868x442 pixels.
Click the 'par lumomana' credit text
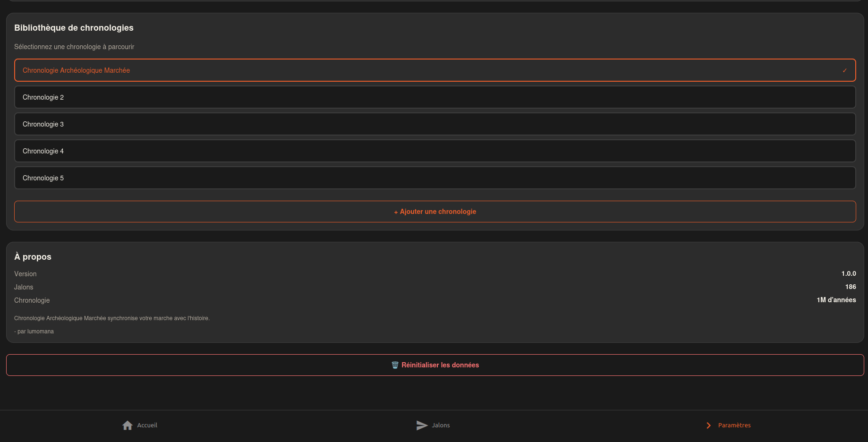34,331
